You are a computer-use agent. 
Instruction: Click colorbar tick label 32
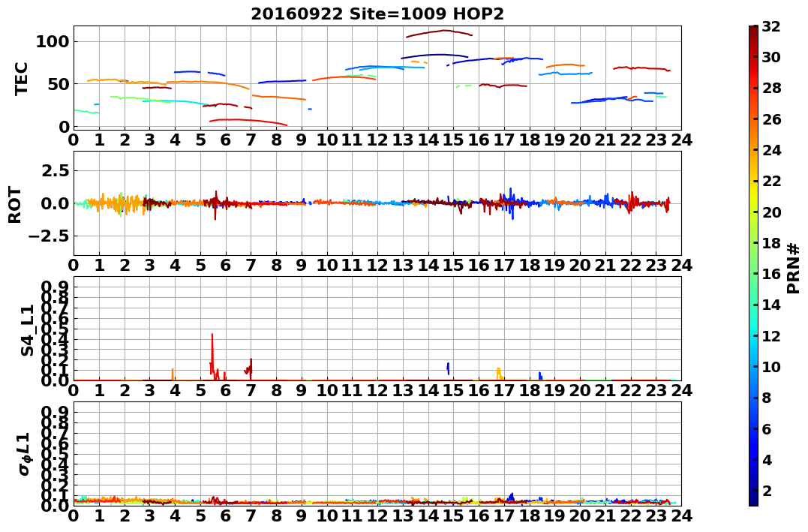(x=771, y=26)
